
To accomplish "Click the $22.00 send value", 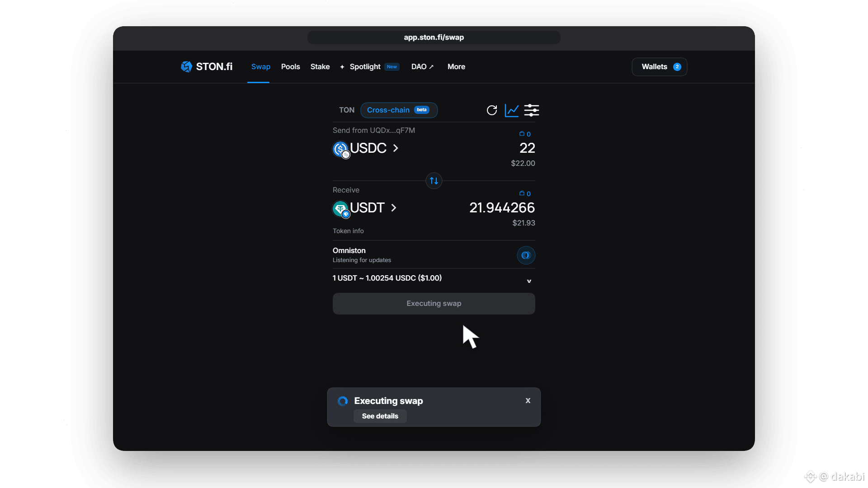I will click(x=523, y=164).
